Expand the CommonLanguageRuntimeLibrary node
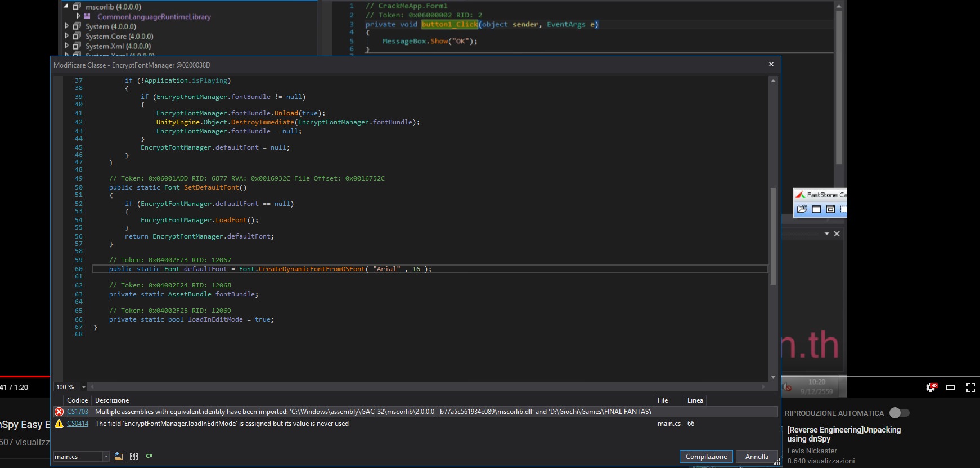The image size is (980, 468). (78, 16)
